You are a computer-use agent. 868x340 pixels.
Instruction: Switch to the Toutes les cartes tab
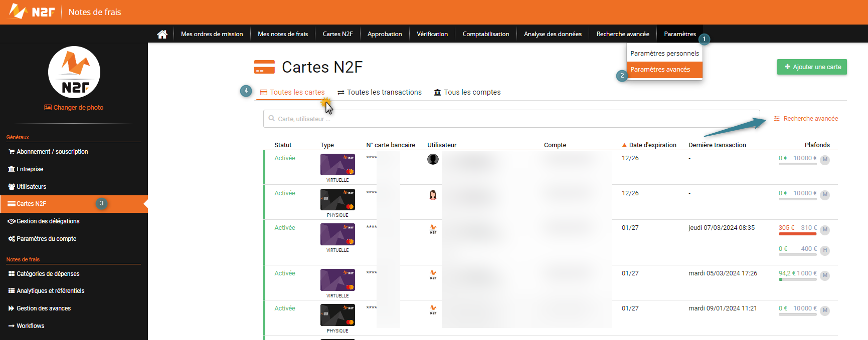[x=292, y=92]
